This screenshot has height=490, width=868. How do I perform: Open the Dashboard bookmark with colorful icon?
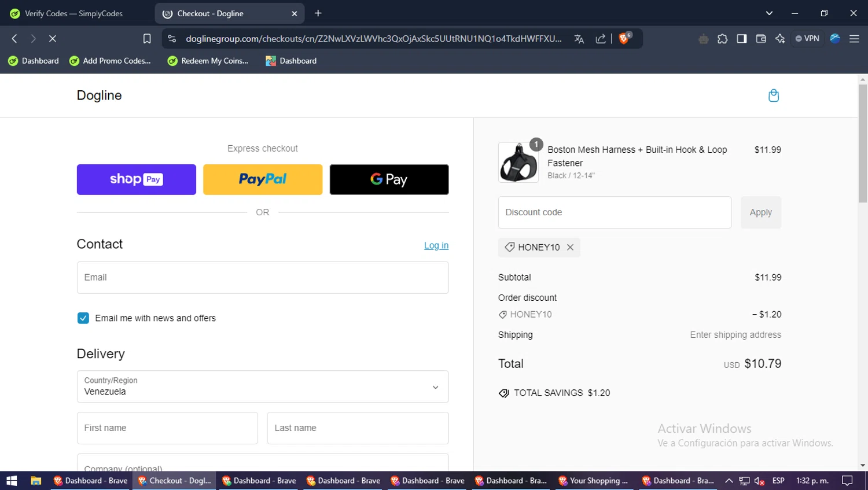(291, 61)
